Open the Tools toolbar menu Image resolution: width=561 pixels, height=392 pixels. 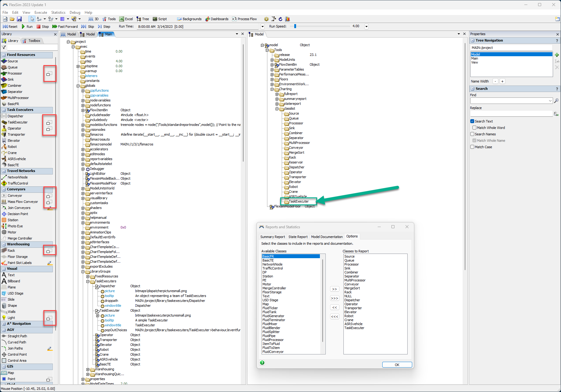click(109, 19)
